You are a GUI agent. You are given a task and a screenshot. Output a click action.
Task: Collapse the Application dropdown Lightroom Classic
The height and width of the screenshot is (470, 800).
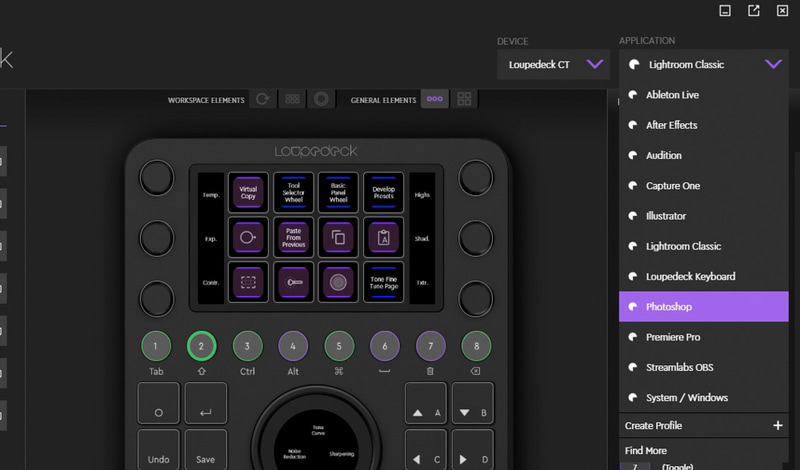click(704, 64)
